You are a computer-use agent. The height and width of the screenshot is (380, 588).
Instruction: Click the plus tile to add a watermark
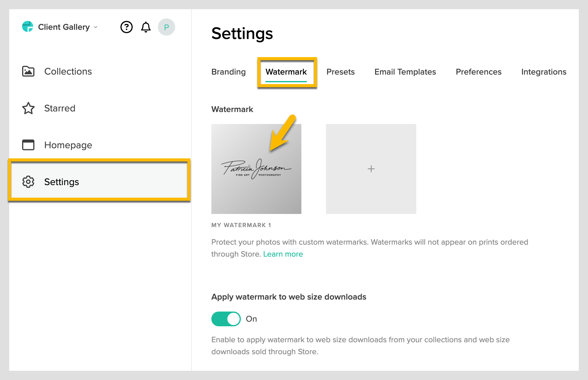371,169
